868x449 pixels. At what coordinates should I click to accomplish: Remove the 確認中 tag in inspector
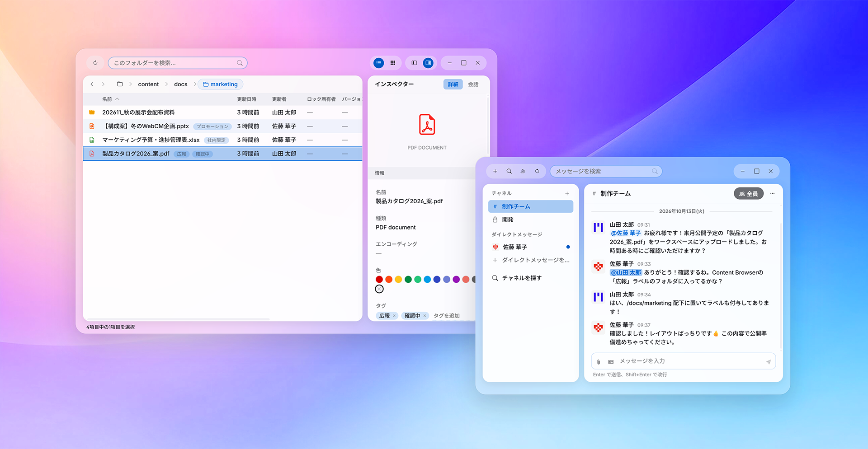pos(425,316)
